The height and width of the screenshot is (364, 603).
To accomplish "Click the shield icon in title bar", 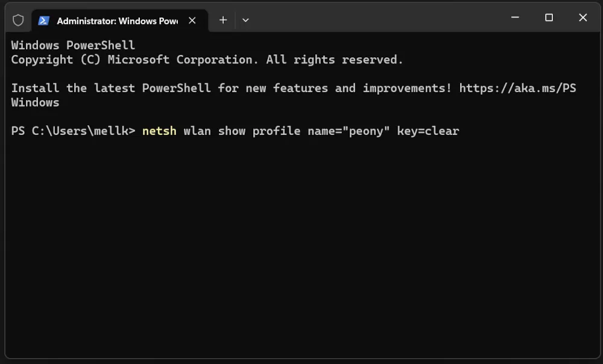I will pyautogui.click(x=18, y=20).
